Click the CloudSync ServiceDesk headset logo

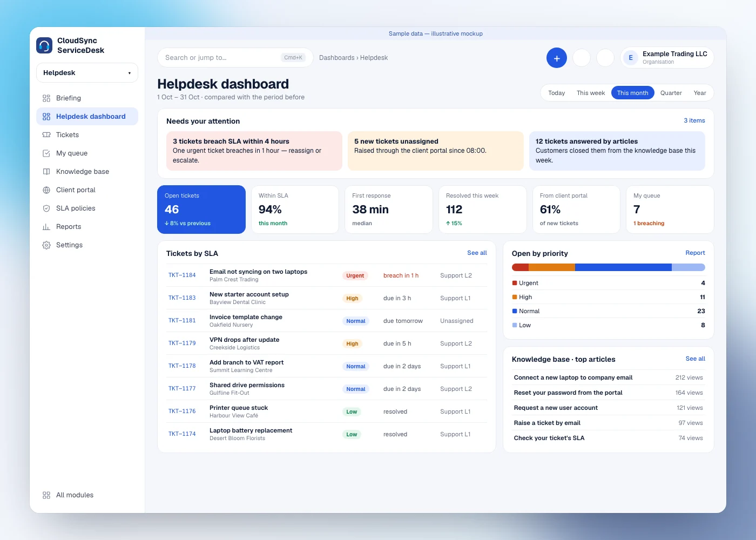click(x=44, y=45)
